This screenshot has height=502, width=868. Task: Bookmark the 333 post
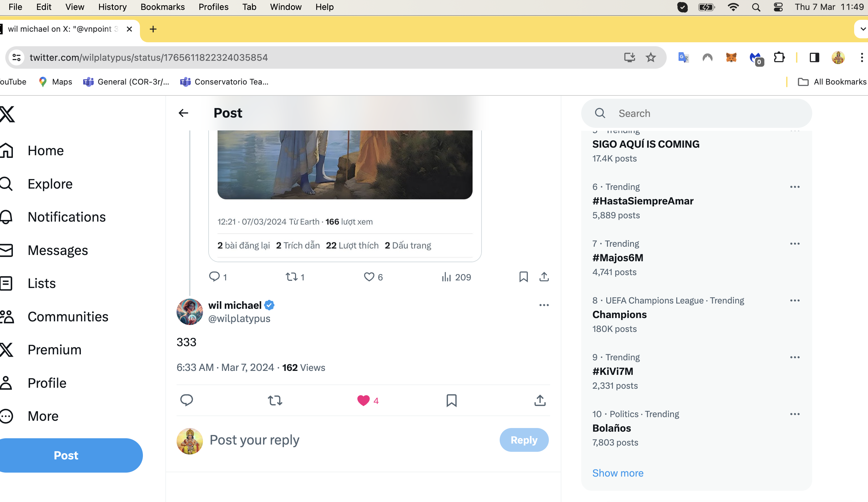coord(451,400)
